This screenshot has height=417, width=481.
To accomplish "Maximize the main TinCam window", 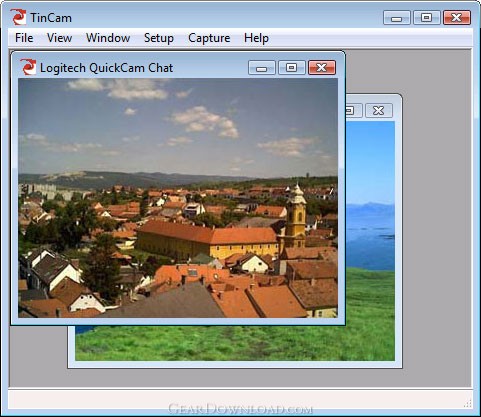I will tap(427, 18).
